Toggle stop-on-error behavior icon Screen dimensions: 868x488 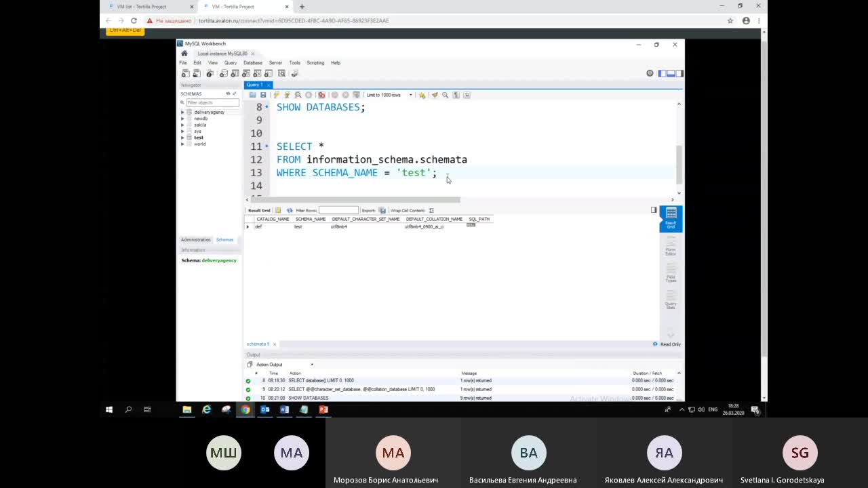(x=321, y=95)
